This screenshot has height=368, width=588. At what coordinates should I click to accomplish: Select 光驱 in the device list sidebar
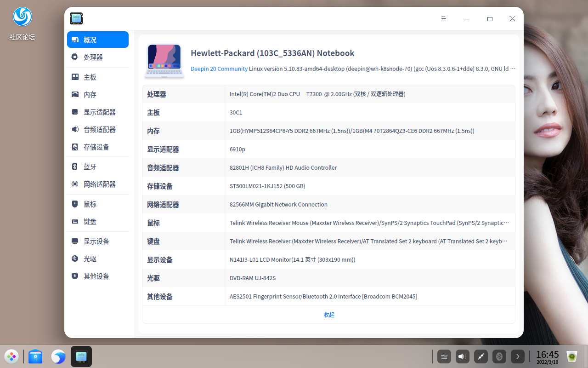(x=89, y=259)
